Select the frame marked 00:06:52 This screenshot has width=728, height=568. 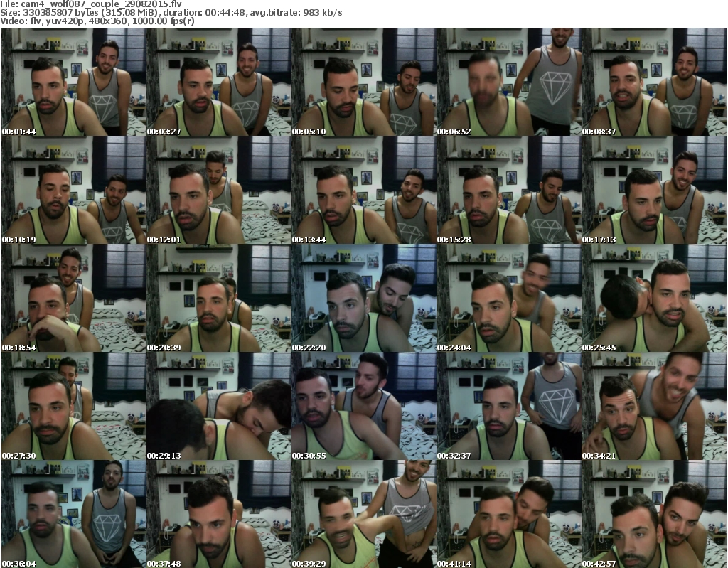click(x=508, y=82)
